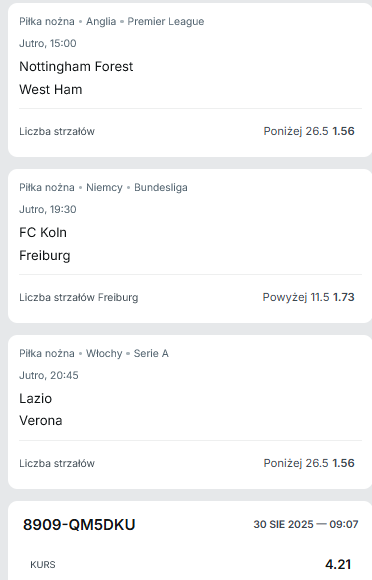The image size is (372, 580).
Task: Click the Jutro, 19:30 match time
Action: (48, 209)
